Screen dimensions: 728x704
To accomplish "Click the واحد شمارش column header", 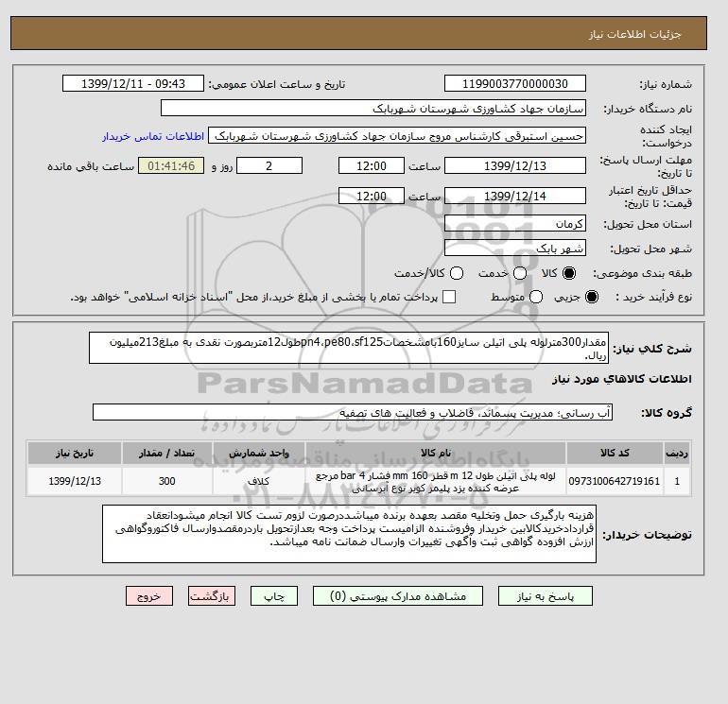I will click(259, 453).
